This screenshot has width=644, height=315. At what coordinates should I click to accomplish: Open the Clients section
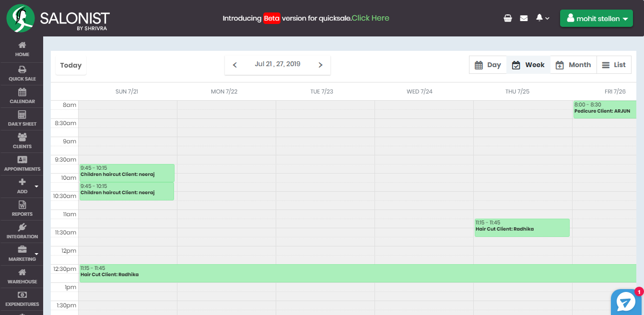click(22, 141)
